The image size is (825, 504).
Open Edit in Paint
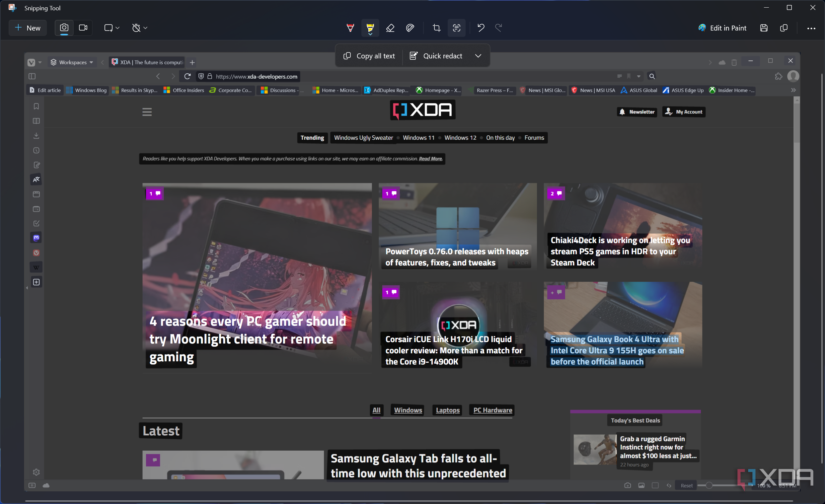[722, 28]
